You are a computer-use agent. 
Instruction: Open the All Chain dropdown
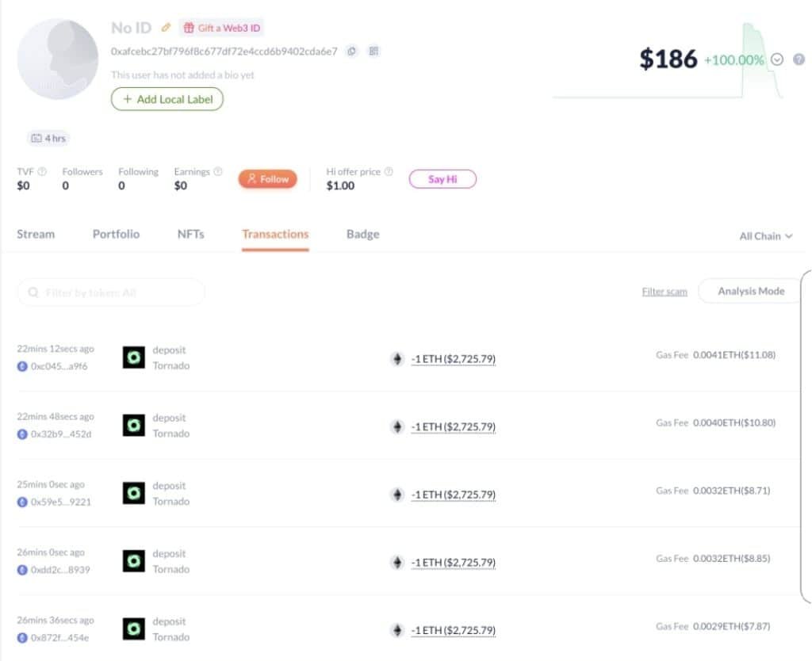765,235
